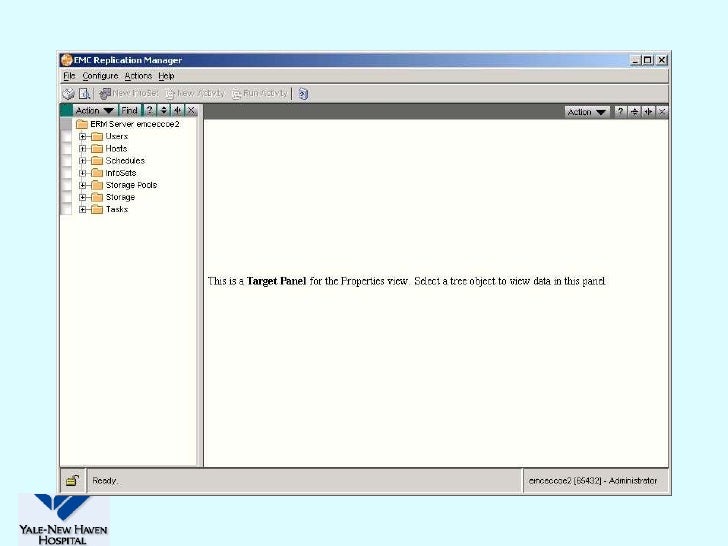
Task: Click the New InfoSet toolbar button
Action: coord(129,93)
